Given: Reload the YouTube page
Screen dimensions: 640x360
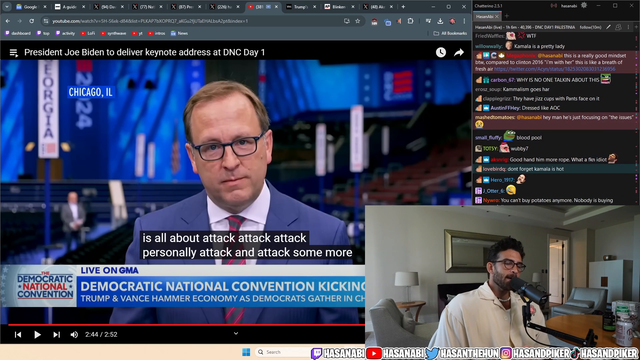Looking at the screenshot, I should [x=31, y=21].
